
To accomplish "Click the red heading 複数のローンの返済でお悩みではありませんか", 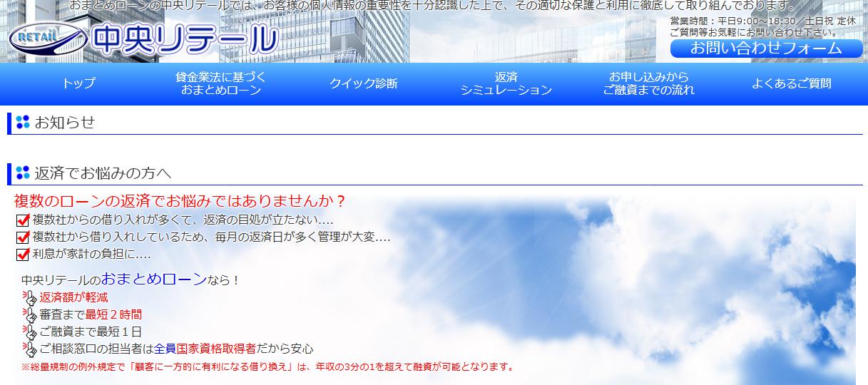I will (180, 201).
